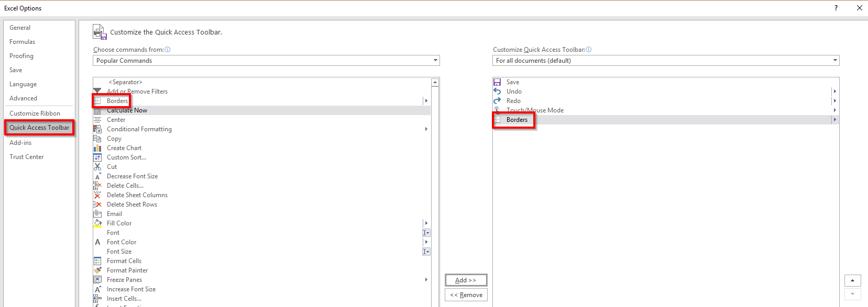Expand the Conditional Formatting submenu arrow
The image size is (868, 307).
point(426,129)
